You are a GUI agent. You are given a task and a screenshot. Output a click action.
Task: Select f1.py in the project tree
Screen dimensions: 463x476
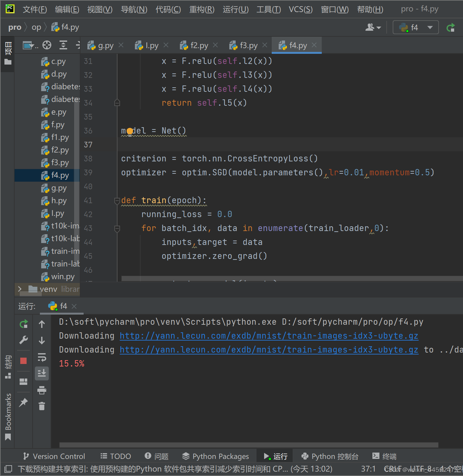[x=55, y=137]
